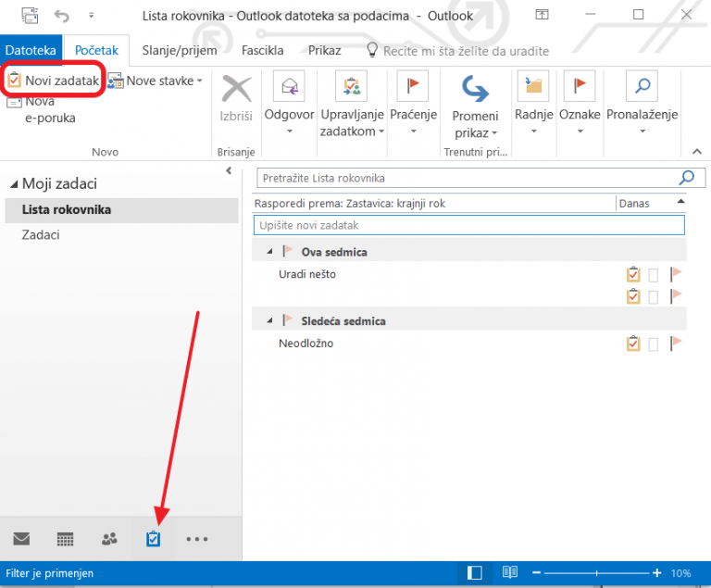711x588 pixels.
Task: Open the Radnje folder menu
Action: [533, 104]
